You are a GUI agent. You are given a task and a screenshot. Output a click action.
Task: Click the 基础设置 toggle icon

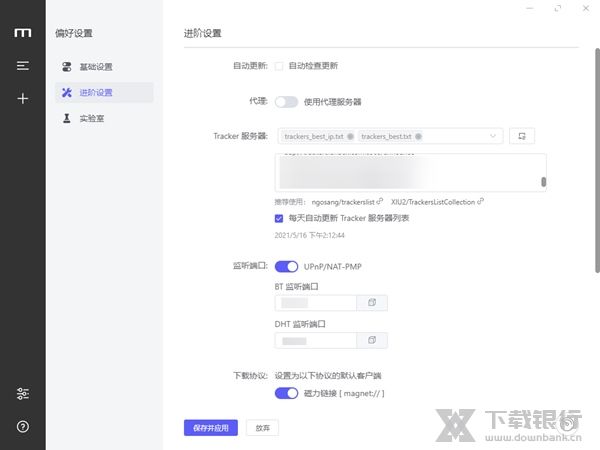[x=67, y=67]
